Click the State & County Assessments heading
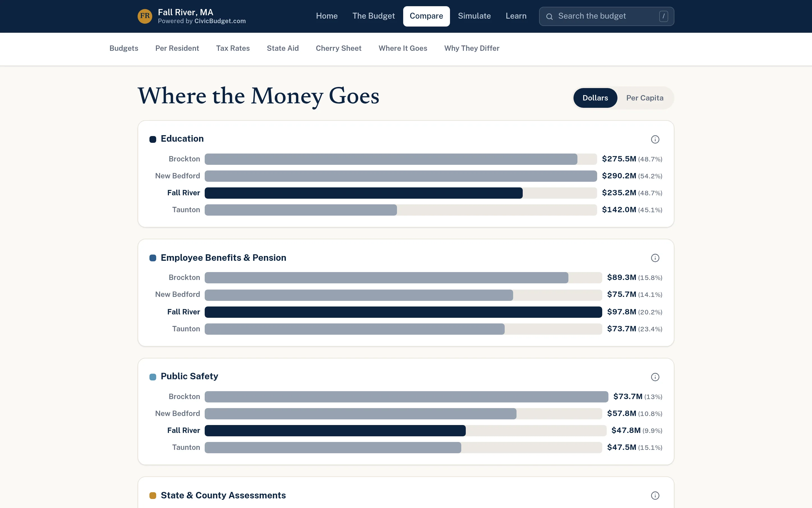The image size is (812, 508). coord(223,496)
